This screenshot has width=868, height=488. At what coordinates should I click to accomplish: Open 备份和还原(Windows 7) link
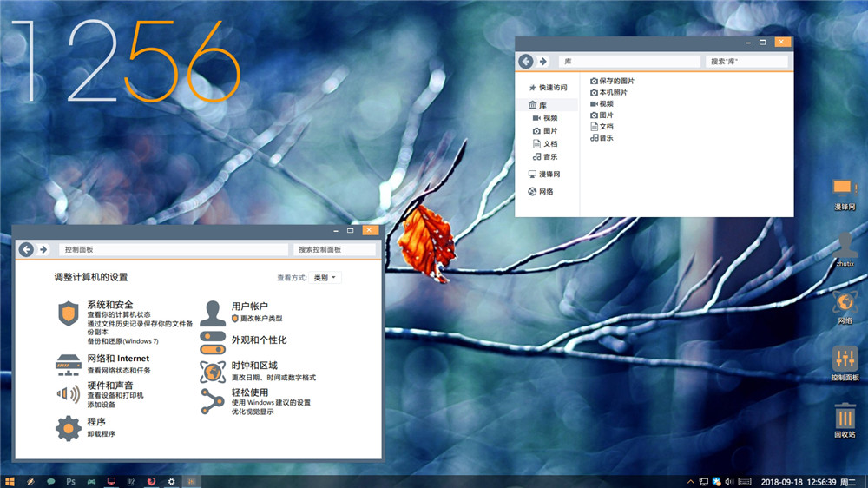coord(122,341)
